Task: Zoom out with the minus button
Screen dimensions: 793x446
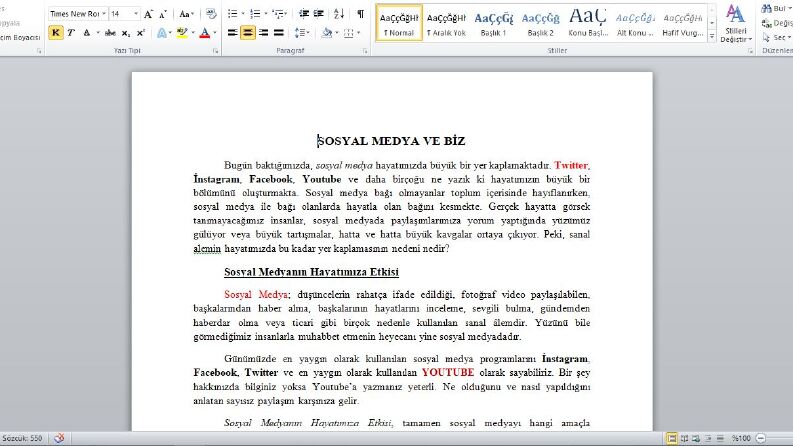Action: pyautogui.click(x=760, y=438)
